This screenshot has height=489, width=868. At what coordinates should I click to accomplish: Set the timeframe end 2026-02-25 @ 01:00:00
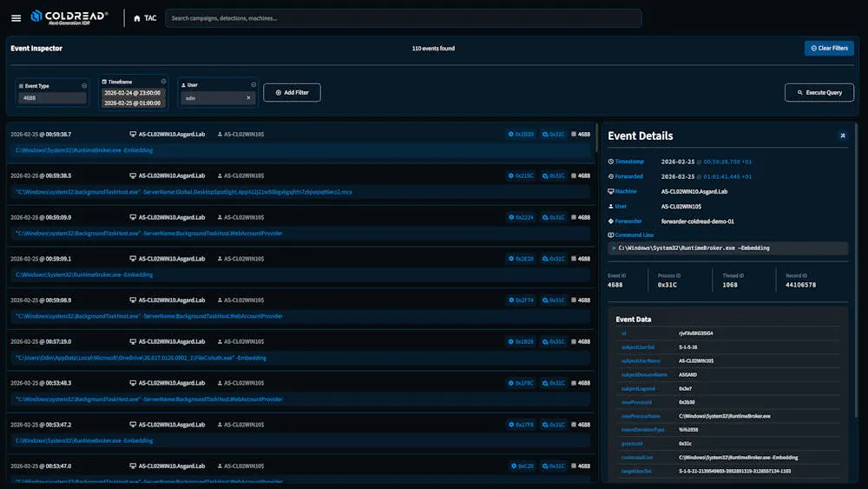pyautogui.click(x=133, y=103)
